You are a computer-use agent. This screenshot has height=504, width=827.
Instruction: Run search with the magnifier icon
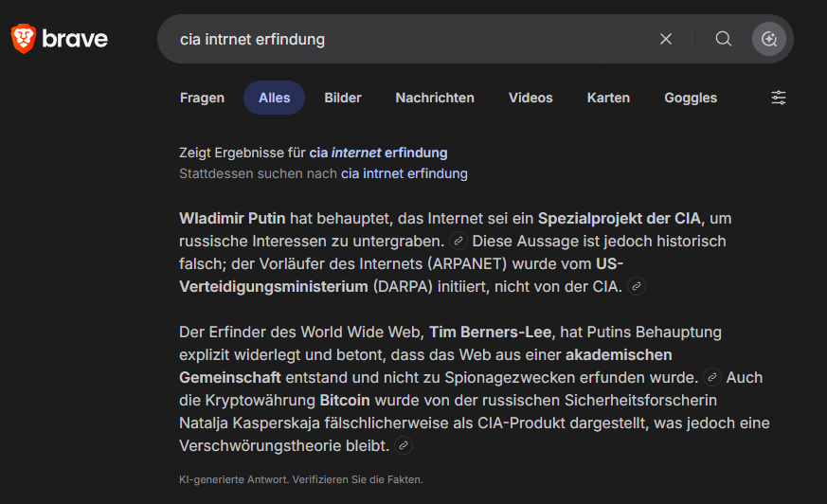coord(723,39)
